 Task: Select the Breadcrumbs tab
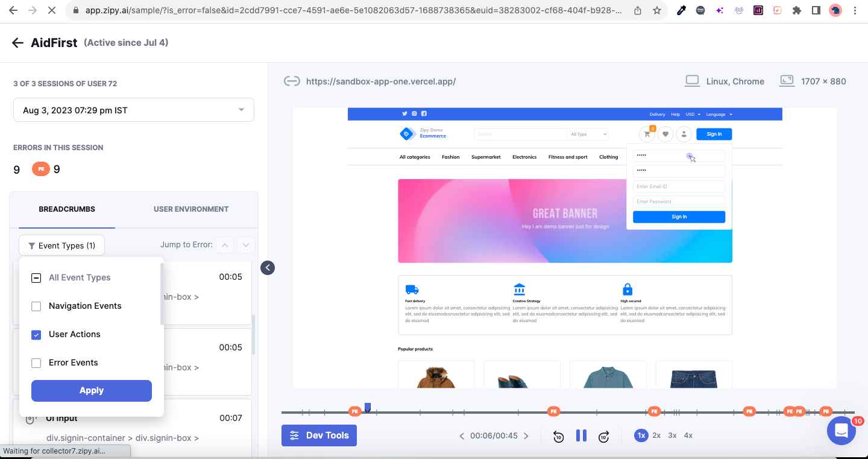67,209
